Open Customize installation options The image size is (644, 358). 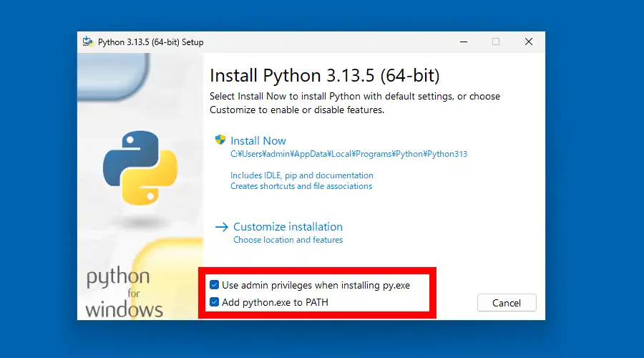(x=288, y=226)
